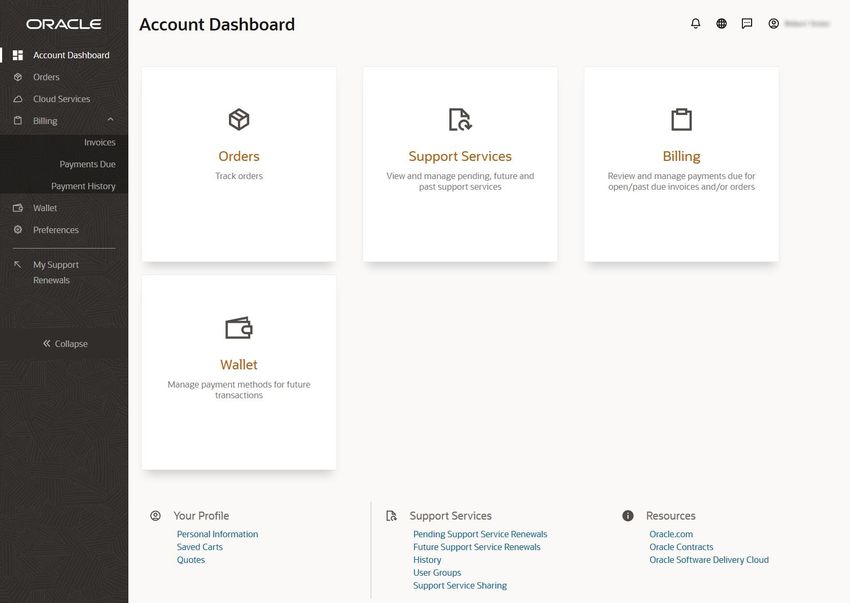The image size is (850, 603).
Task: Open the Support Services card title
Action: [460, 156]
